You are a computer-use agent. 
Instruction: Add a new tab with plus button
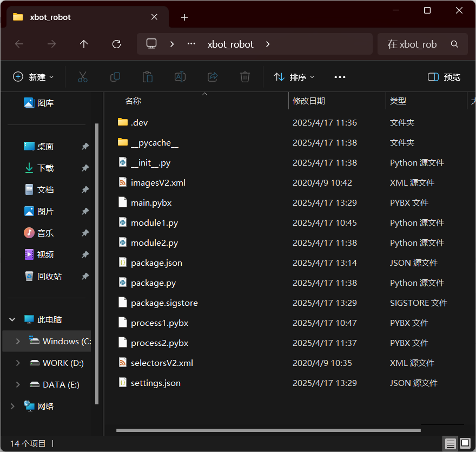pyautogui.click(x=184, y=17)
